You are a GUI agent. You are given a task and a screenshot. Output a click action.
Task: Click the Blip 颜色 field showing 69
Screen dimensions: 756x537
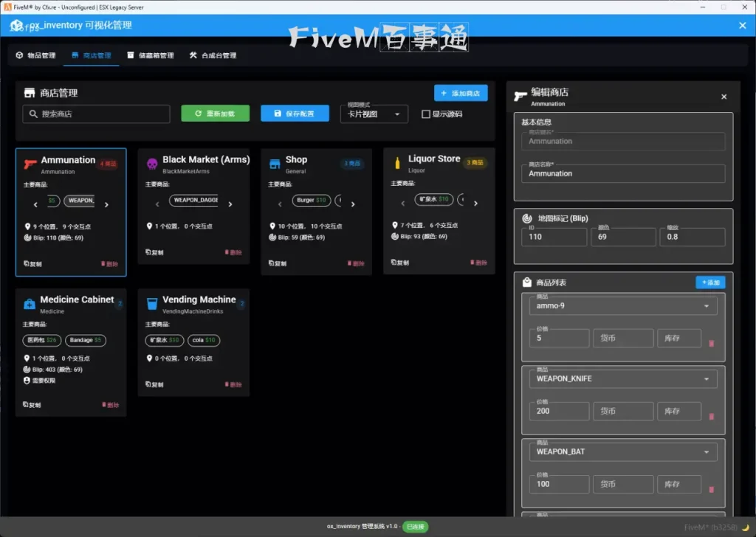pyautogui.click(x=623, y=237)
